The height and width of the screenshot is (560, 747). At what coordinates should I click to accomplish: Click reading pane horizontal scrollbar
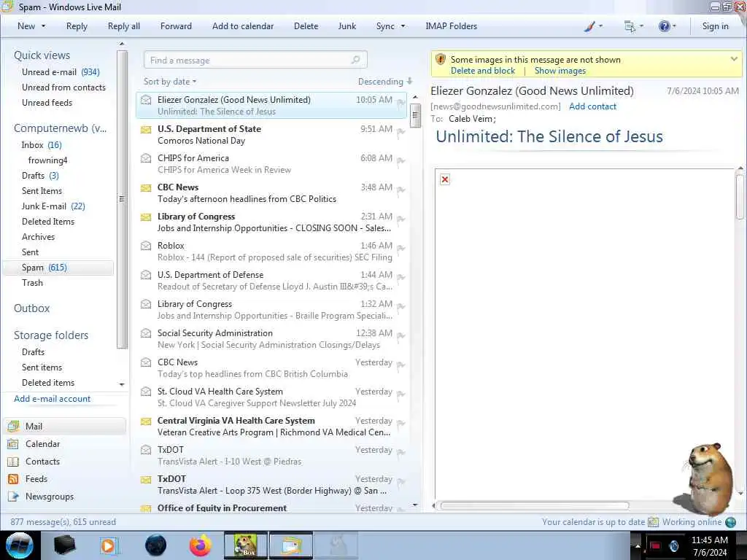coord(534,506)
